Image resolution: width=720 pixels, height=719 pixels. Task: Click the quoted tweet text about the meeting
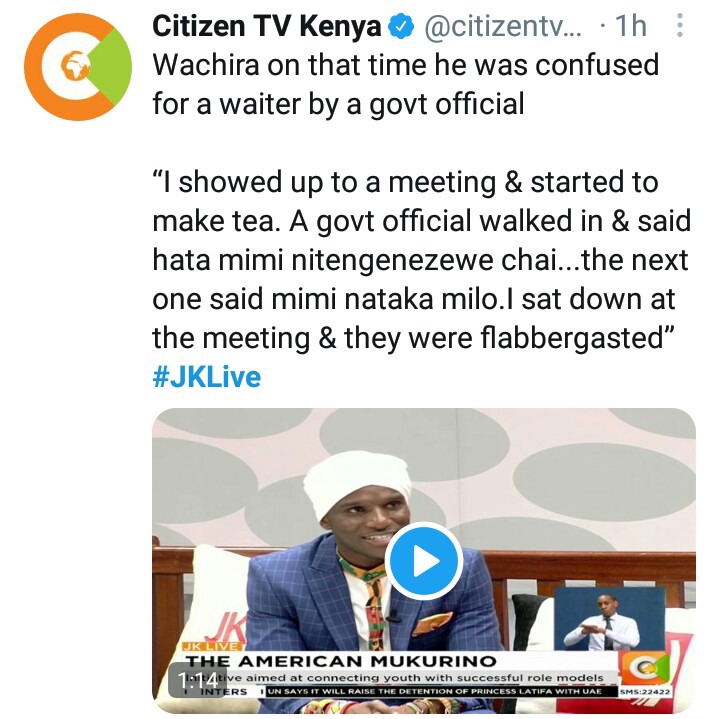pyautogui.click(x=422, y=260)
